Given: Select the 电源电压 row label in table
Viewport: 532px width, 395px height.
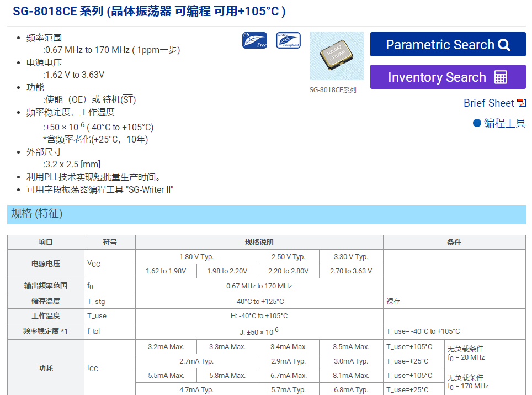Looking at the screenshot, I should click(46, 264).
